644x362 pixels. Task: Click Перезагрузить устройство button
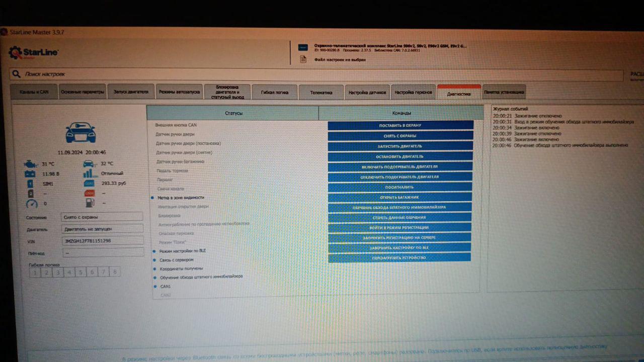point(399,257)
